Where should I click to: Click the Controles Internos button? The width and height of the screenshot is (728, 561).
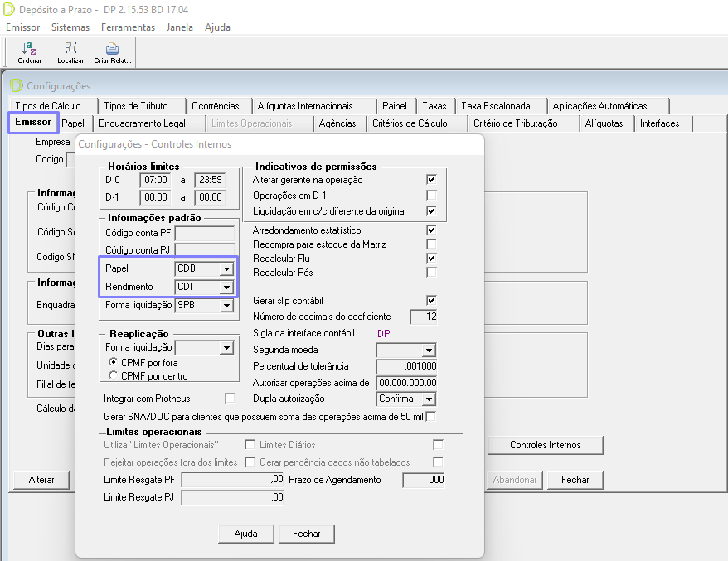(545, 445)
